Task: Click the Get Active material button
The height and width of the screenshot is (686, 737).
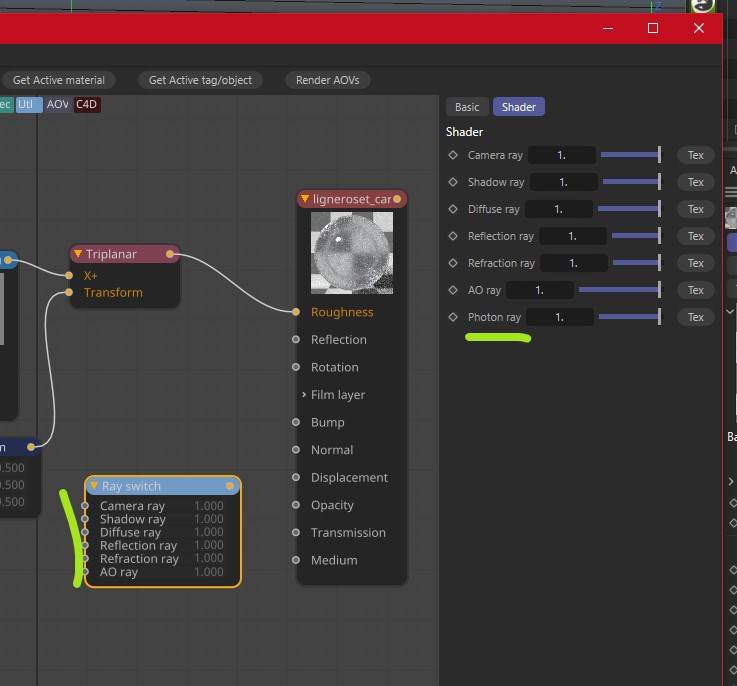Action: [58, 80]
